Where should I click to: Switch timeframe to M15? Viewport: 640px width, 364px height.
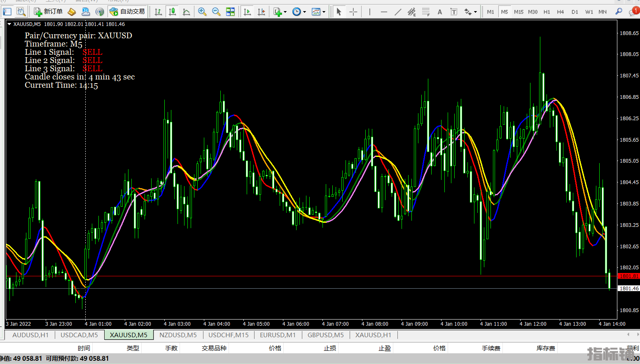point(519,12)
